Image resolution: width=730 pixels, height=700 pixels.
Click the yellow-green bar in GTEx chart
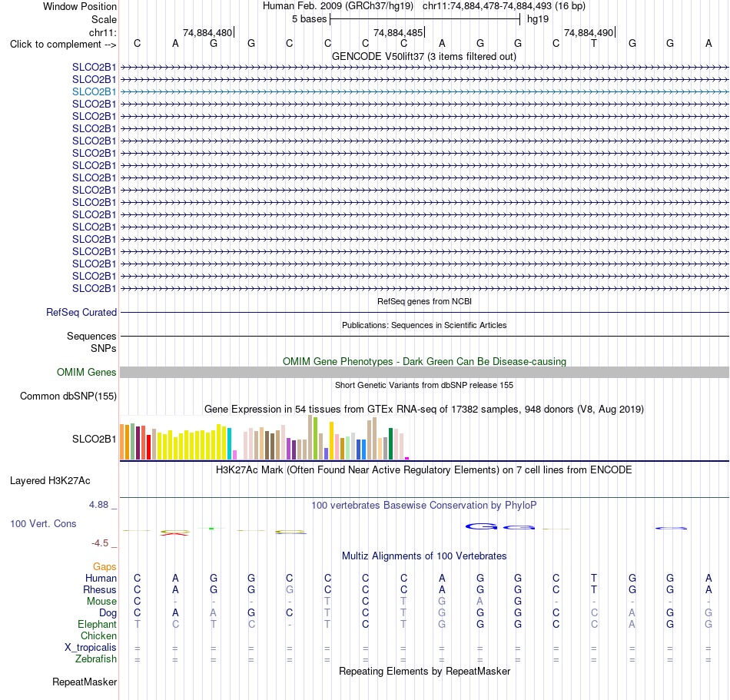(316, 439)
